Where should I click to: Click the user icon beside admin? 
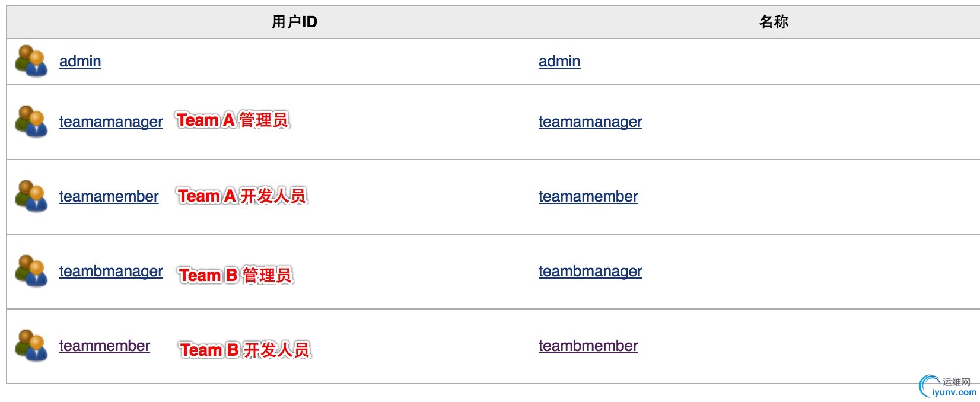(x=31, y=61)
